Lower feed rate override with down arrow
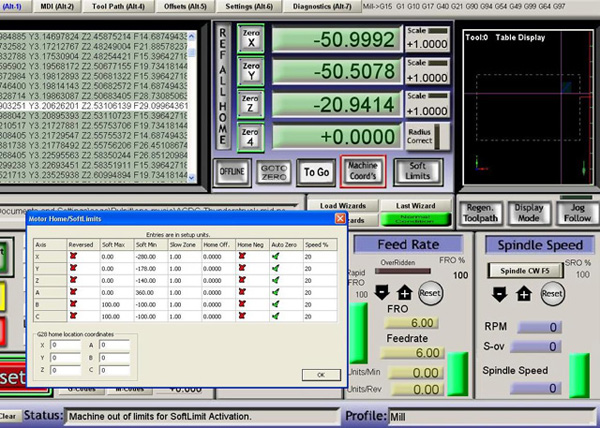The width and height of the screenshot is (600, 428). [x=382, y=292]
